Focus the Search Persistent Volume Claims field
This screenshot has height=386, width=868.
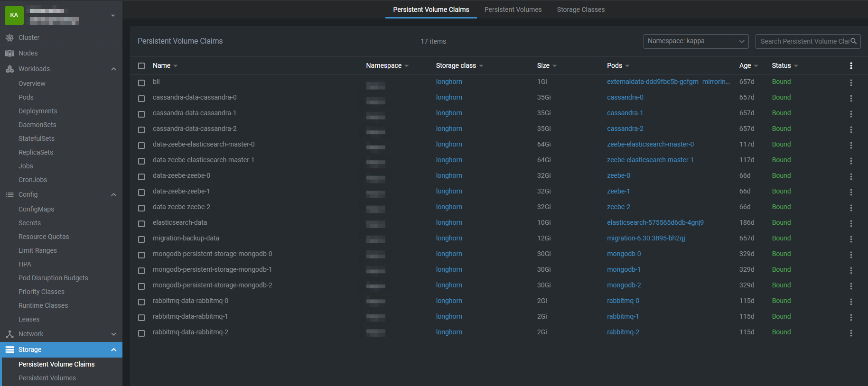[x=804, y=41]
